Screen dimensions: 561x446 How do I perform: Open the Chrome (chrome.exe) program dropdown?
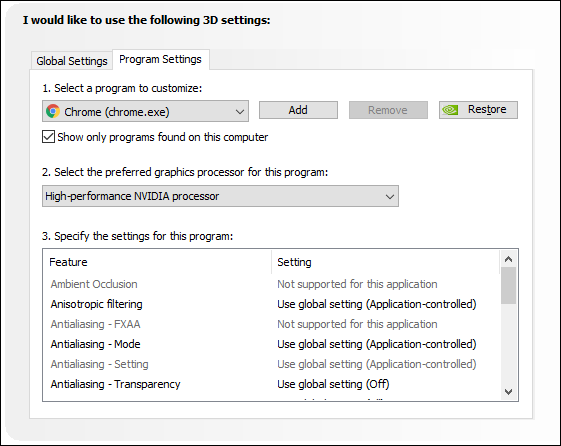tap(145, 111)
